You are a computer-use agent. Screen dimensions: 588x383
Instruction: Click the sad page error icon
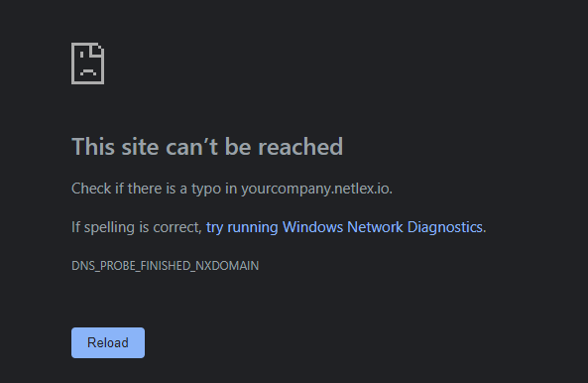87,64
